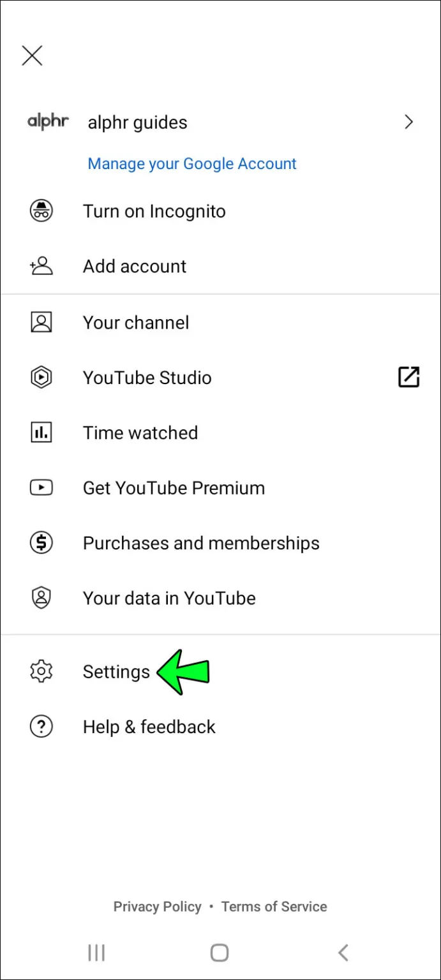
Task: Click the Incognito mode icon
Action: click(41, 211)
